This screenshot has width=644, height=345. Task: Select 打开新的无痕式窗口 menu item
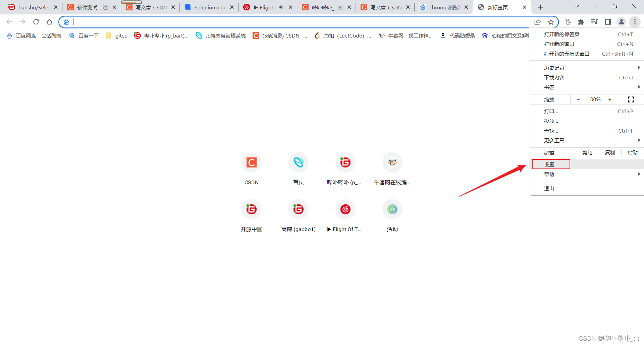tap(586, 54)
